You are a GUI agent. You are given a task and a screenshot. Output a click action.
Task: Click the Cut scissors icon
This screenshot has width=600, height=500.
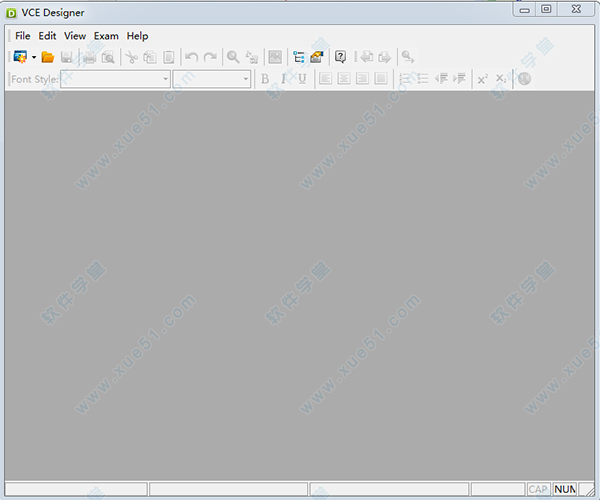tap(132, 57)
